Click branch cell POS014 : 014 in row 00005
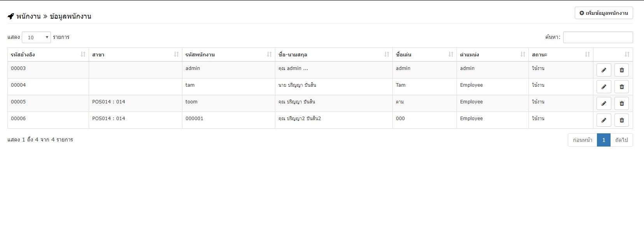The height and width of the screenshot is (234, 644). (x=135, y=103)
